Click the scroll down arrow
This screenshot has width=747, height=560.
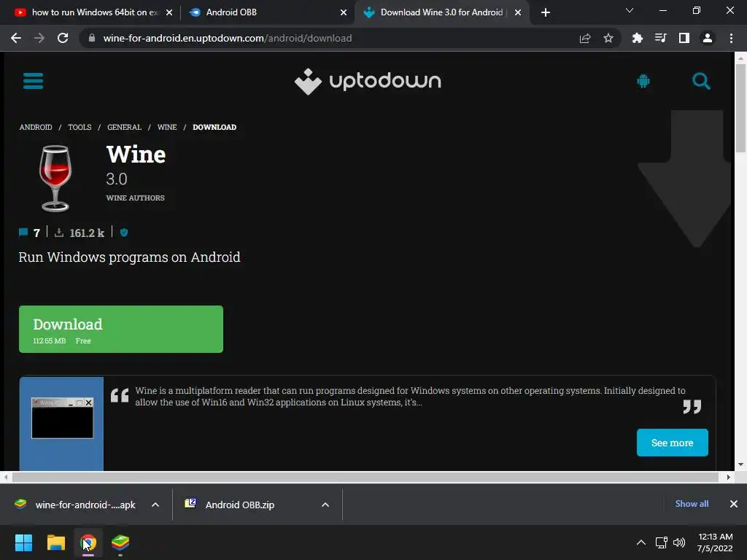pos(740,464)
